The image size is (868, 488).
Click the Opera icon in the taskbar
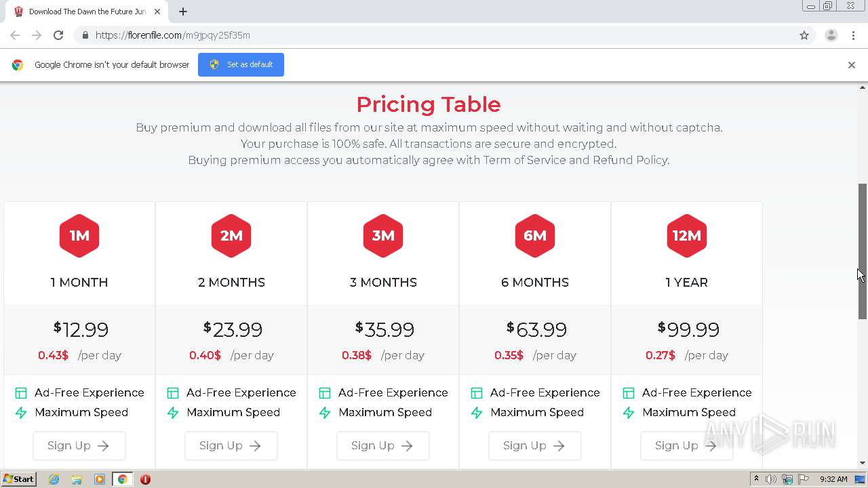click(145, 479)
